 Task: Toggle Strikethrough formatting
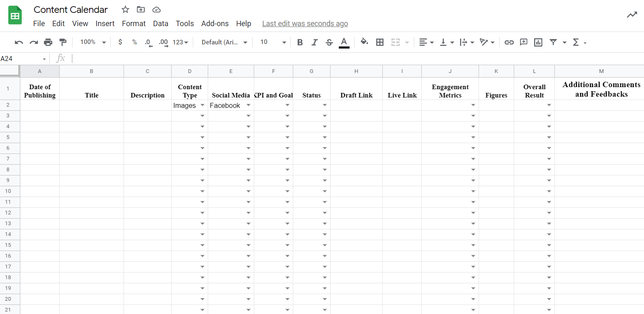329,42
